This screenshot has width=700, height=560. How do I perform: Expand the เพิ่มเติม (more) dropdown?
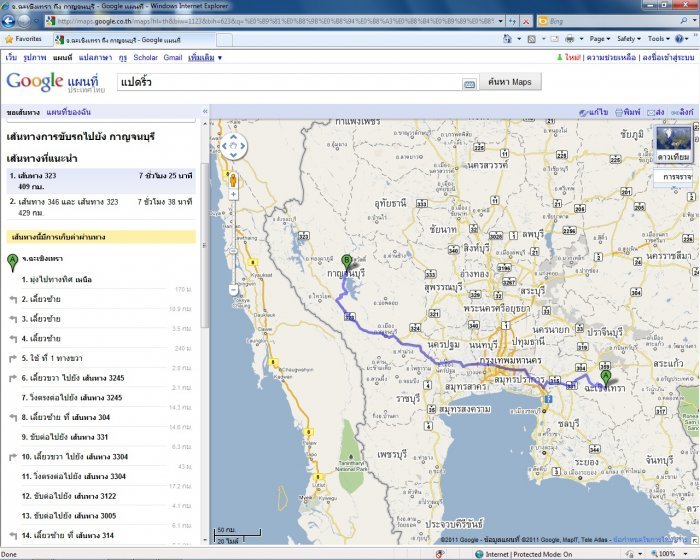(x=204, y=58)
